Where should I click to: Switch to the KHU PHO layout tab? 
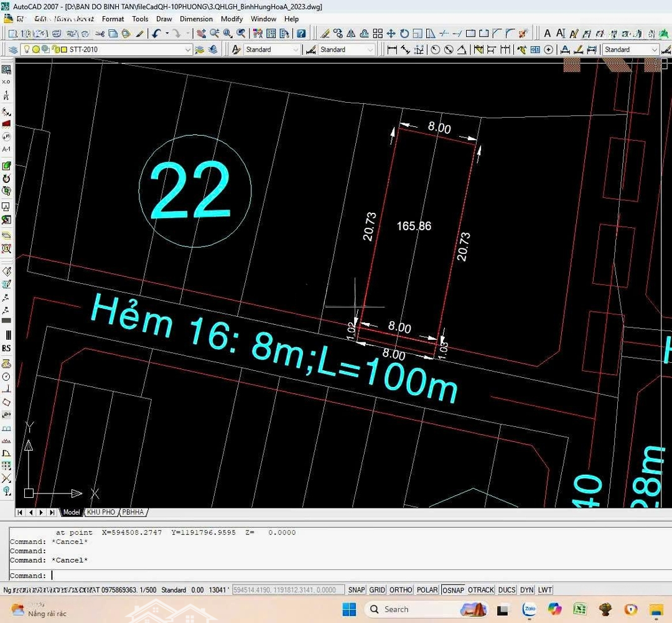(101, 512)
